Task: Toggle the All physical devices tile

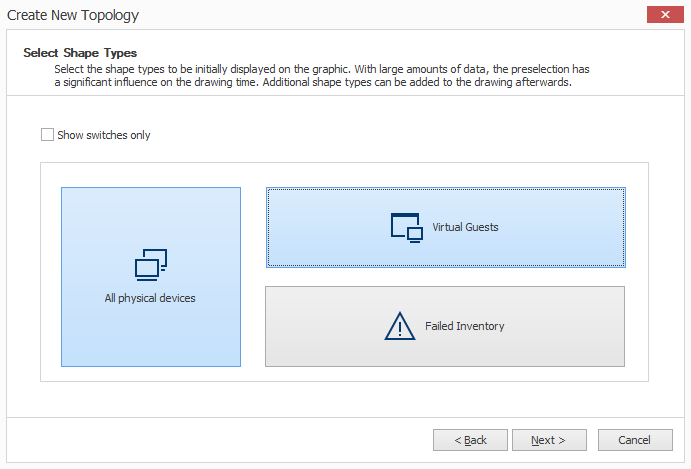Action: [151, 277]
